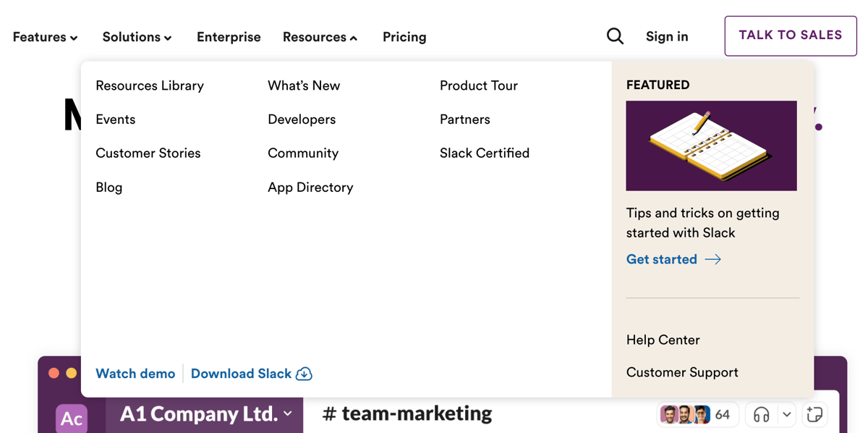
Task: Select the Ac workspace avatar
Action: pyautogui.click(x=71, y=419)
